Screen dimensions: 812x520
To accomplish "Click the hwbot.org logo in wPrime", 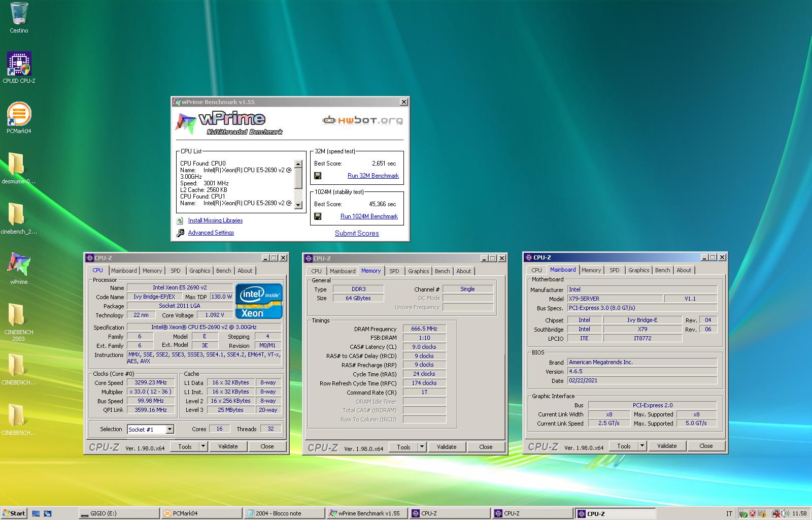I will [x=362, y=120].
